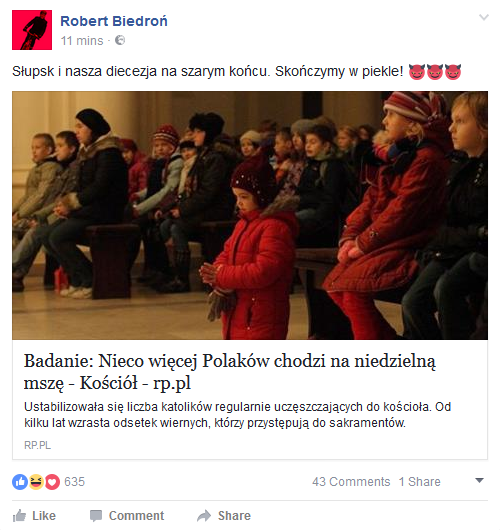Open the church photo article preview
Viewport: 500px width, 530px height.
coord(250,215)
